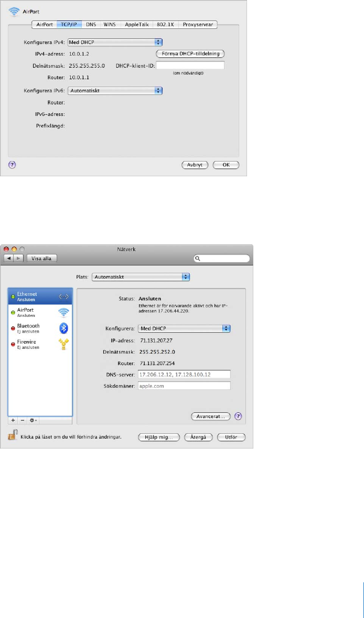This screenshot has width=364, height=618.
Task: Open the Konfigurera IPv6 dropdown
Action: [x=115, y=90]
